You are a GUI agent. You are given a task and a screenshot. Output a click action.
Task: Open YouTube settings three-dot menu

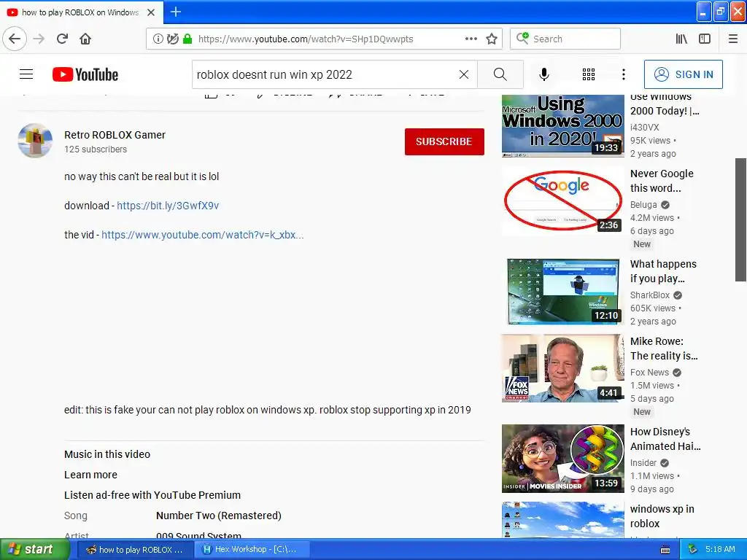point(623,74)
